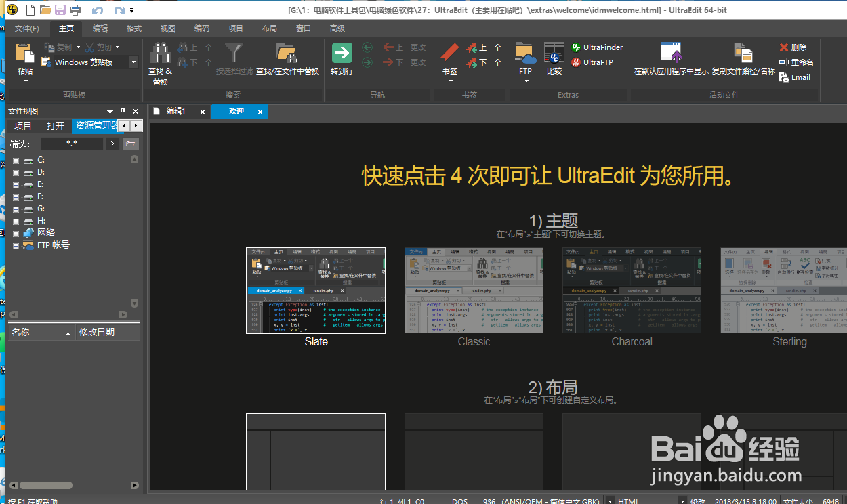Expand the 网络 network node
Image resolution: width=847 pixels, height=504 pixels.
(x=16, y=234)
